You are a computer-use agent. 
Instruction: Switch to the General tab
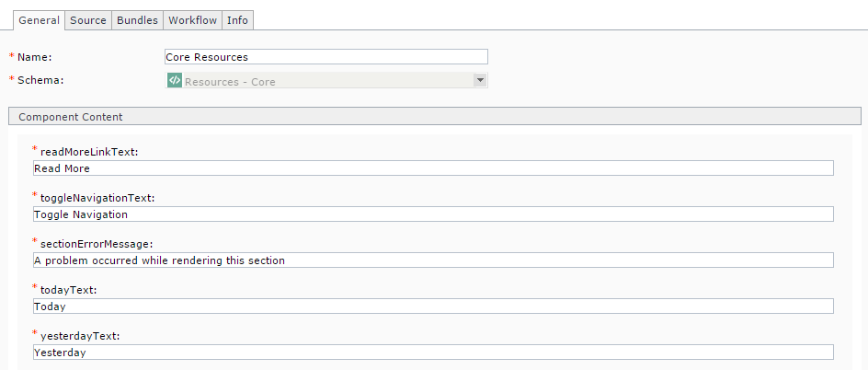click(x=39, y=20)
